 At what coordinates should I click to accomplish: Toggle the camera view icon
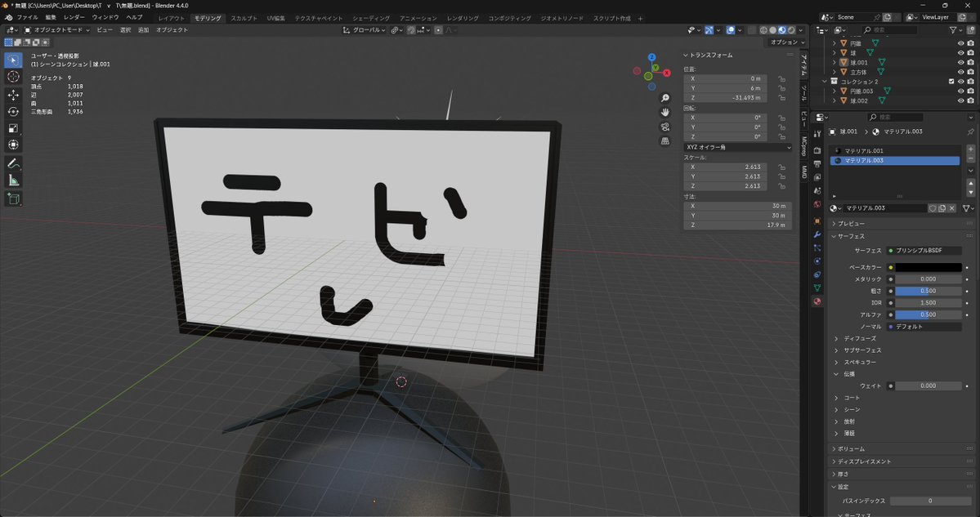point(665,127)
